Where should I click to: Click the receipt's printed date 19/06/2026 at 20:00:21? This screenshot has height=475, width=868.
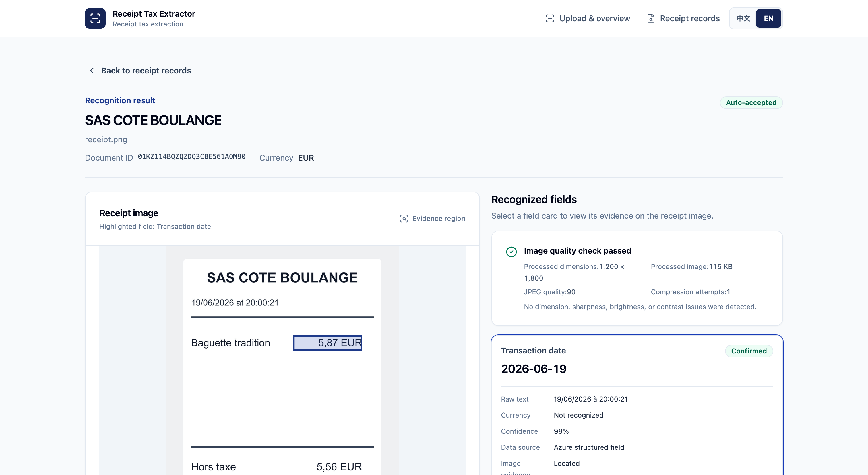click(235, 303)
